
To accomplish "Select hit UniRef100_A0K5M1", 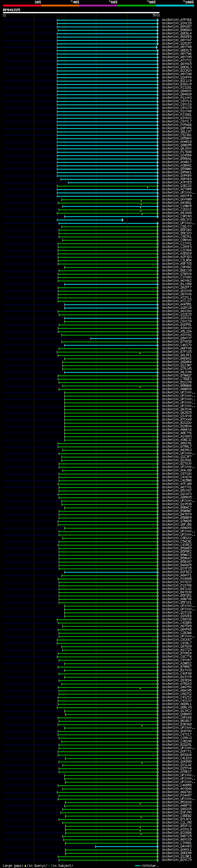I will click(177, 304).
